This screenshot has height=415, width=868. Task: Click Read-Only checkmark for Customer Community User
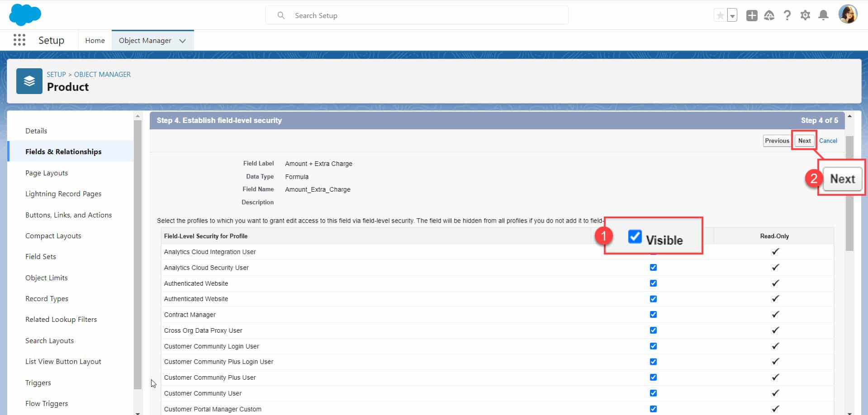coord(775,393)
